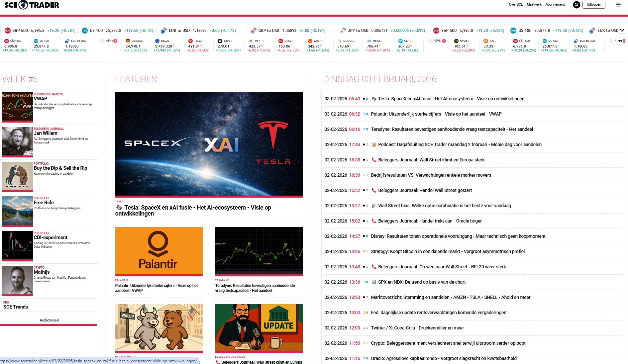
Task: Click US 100 quote in top ticker
Action: pos(118,31)
